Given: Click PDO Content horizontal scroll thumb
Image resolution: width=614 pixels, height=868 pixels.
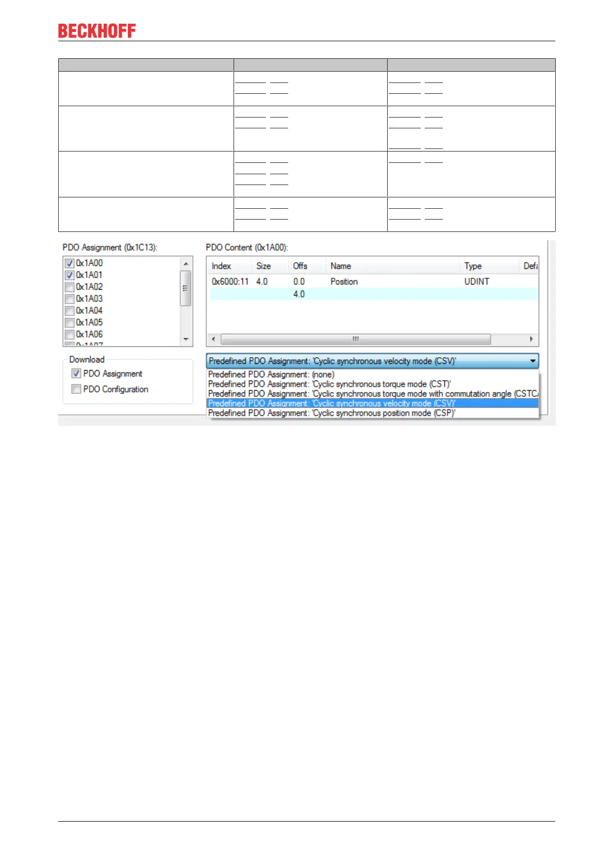Looking at the screenshot, I should [x=356, y=339].
